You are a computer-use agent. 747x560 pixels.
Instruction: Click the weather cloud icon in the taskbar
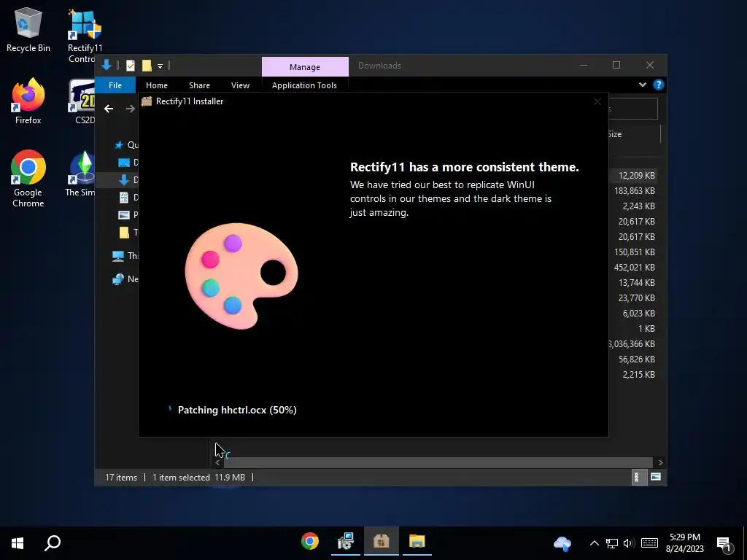tap(562, 543)
